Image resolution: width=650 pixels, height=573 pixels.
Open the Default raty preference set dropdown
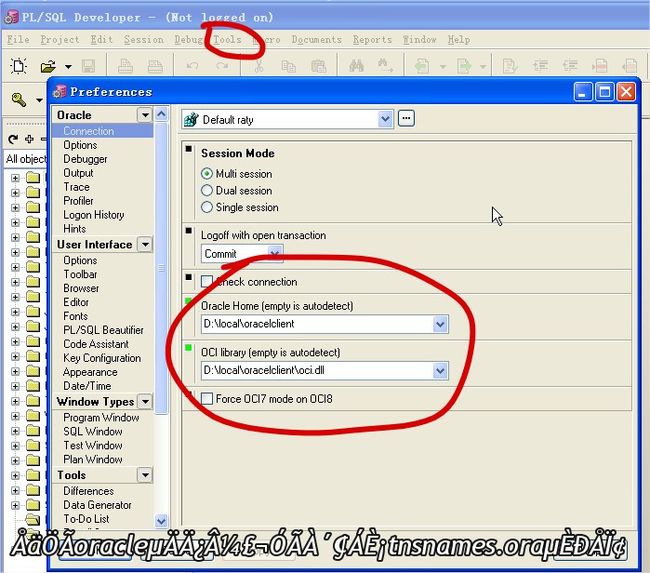[385, 119]
